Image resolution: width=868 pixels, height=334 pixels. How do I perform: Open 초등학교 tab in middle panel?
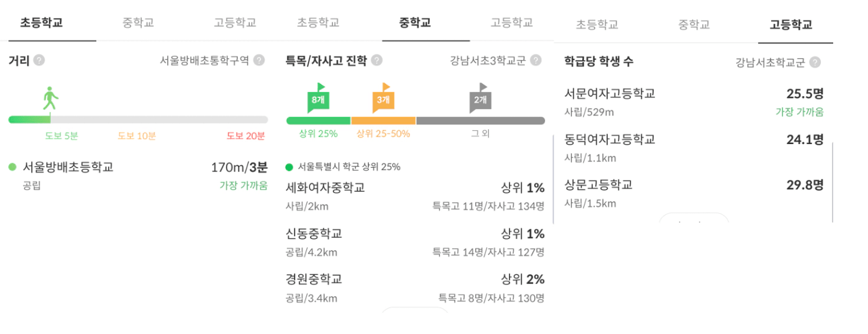pyautogui.click(x=318, y=22)
